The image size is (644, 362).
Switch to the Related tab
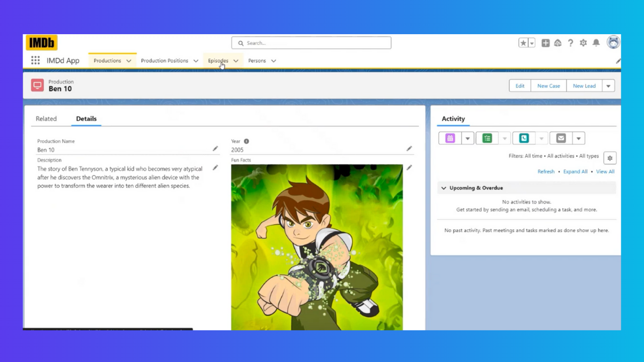click(x=46, y=119)
